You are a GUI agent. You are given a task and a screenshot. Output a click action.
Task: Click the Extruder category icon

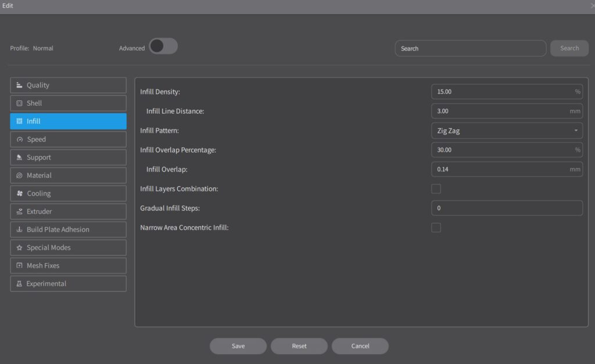click(19, 211)
